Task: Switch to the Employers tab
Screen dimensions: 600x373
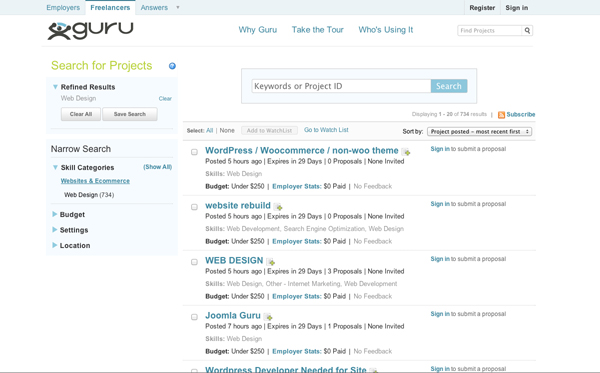Action: pyautogui.click(x=63, y=8)
